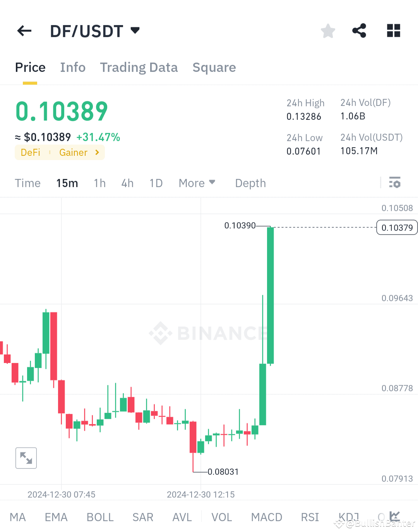Screen dimensions: 418x532
Task: Enable the VOL indicator
Action: click(221, 517)
